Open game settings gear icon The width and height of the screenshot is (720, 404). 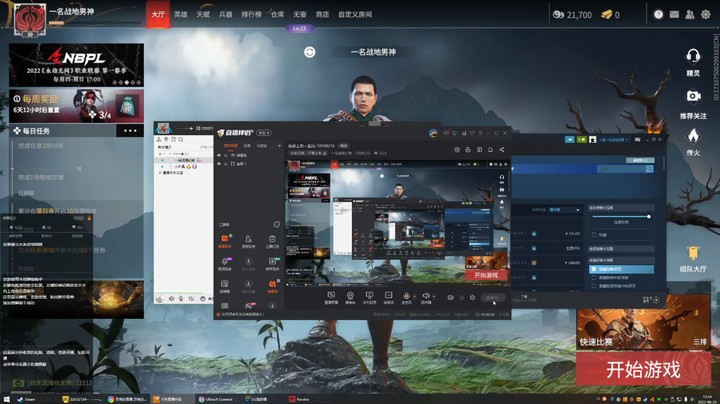706,14
